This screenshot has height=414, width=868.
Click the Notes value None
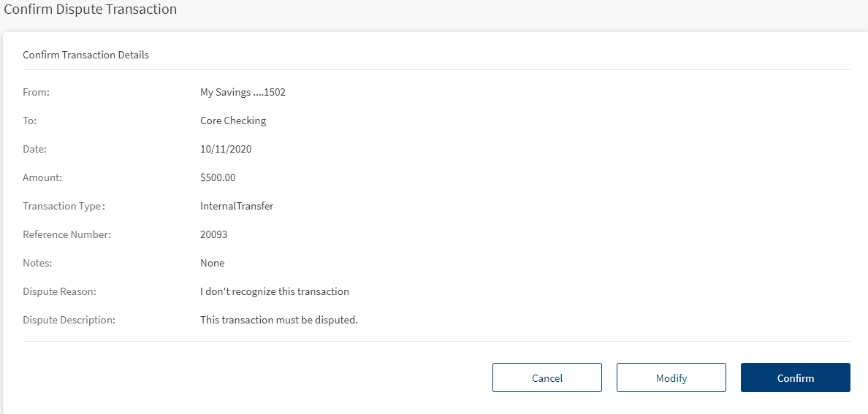point(212,263)
